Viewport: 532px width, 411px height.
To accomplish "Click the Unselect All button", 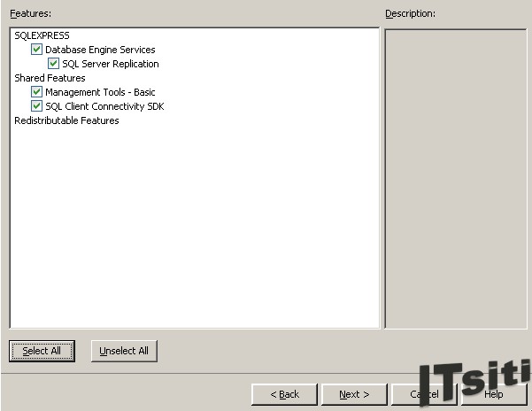I will (x=124, y=351).
